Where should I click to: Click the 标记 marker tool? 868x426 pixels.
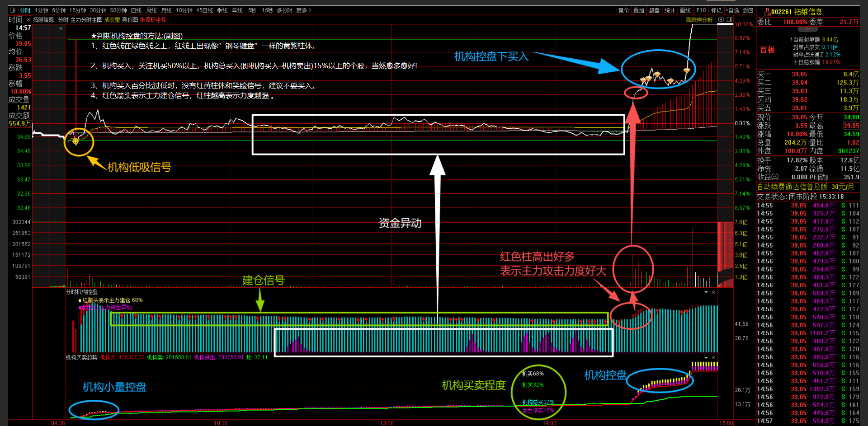(716, 10)
